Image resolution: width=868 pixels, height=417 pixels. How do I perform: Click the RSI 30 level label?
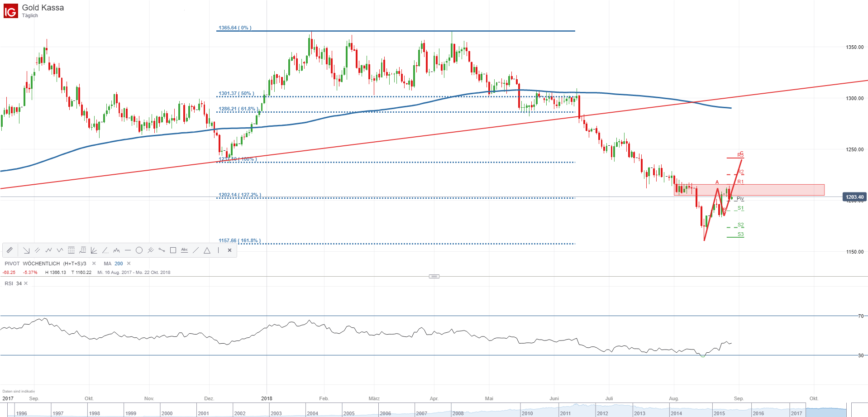pyautogui.click(x=861, y=355)
